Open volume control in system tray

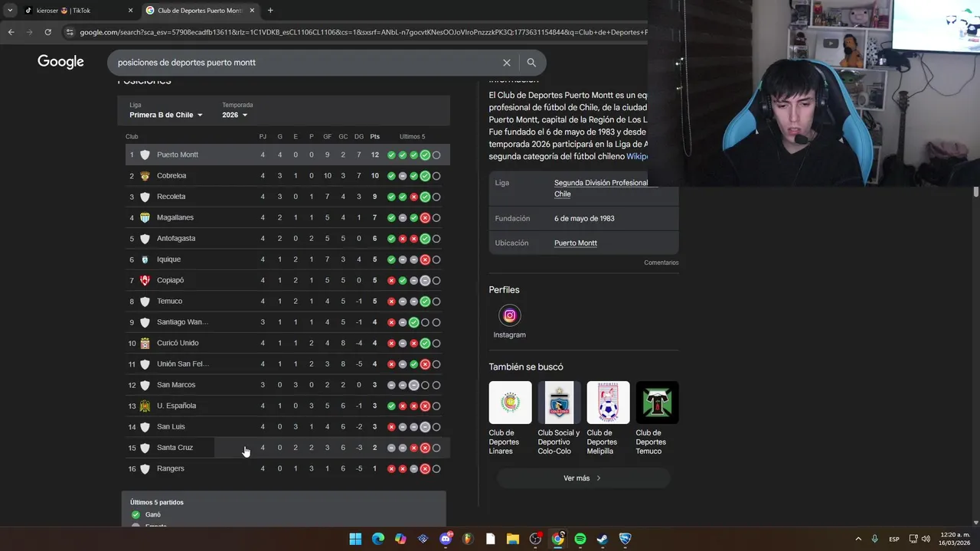(x=927, y=539)
